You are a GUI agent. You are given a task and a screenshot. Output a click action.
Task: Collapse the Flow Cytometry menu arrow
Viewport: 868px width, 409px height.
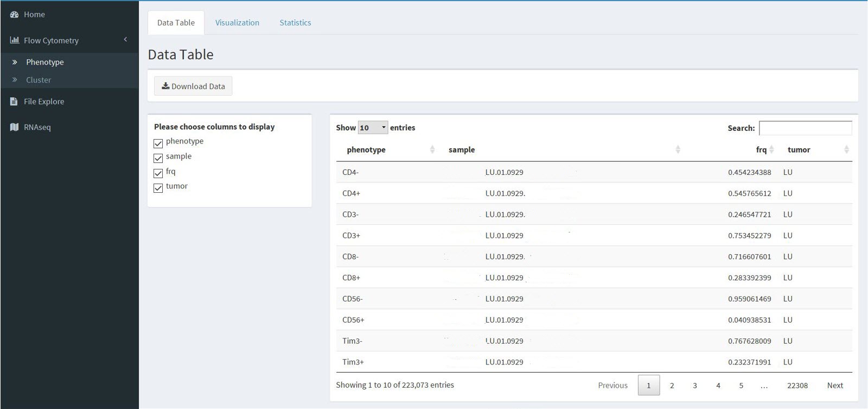point(125,39)
